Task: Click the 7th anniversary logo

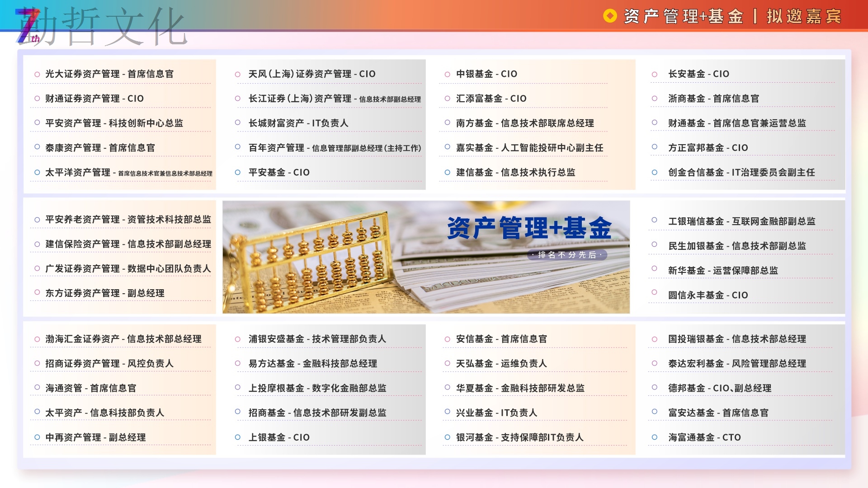Action: click(x=28, y=26)
